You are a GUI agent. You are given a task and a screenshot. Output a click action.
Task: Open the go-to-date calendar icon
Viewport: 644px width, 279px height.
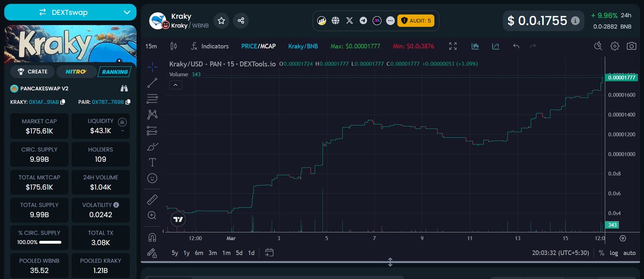[x=269, y=253]
